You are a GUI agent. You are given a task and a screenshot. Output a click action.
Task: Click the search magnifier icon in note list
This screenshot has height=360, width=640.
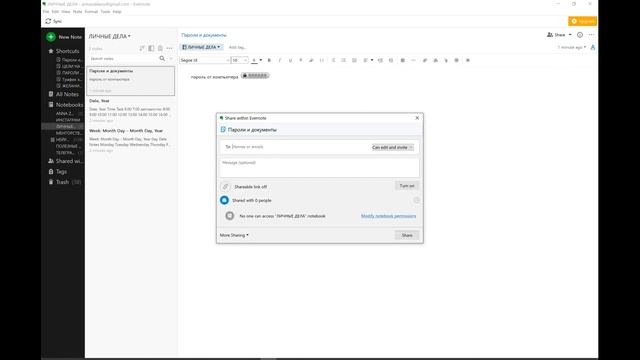[x=162, y=58]
